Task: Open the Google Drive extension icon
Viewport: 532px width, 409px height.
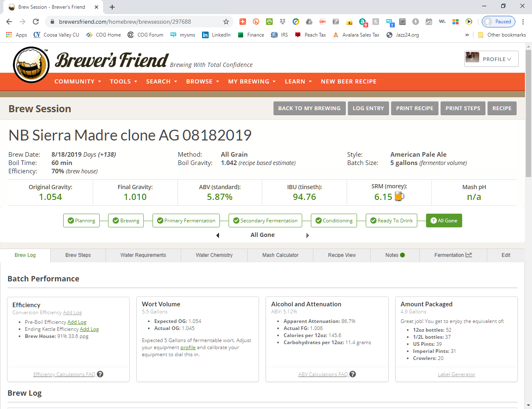Action: pos(309,22)
